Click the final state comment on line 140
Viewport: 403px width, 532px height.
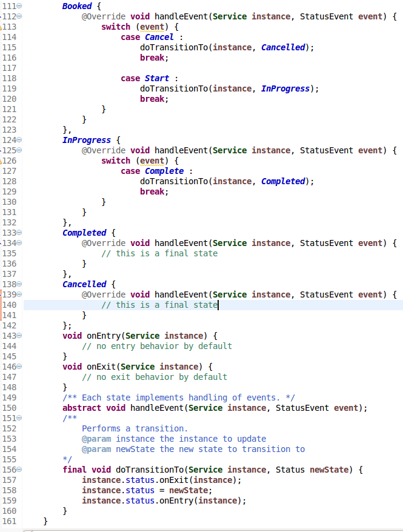point(159,305)
